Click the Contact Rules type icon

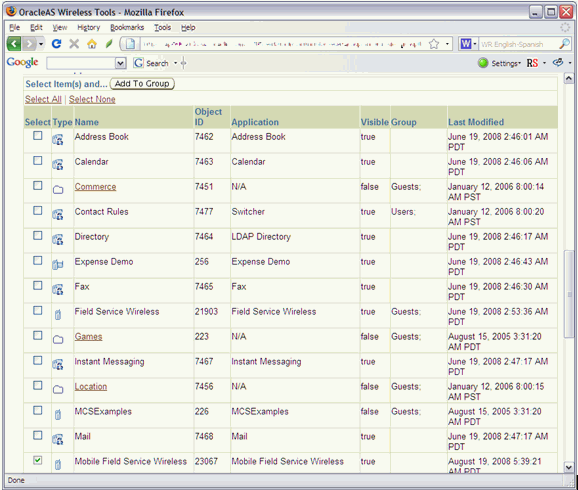(58, 215)
